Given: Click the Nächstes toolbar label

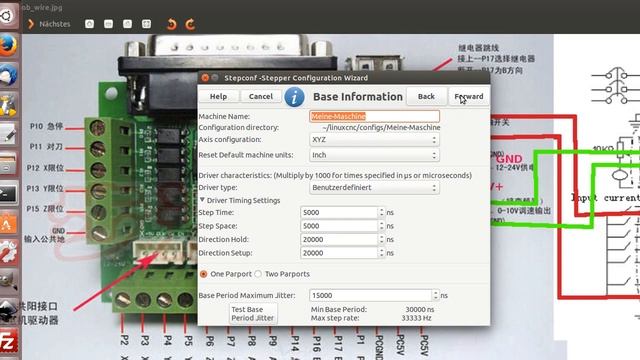Looking at the screenshot, I should coord(55,24).
